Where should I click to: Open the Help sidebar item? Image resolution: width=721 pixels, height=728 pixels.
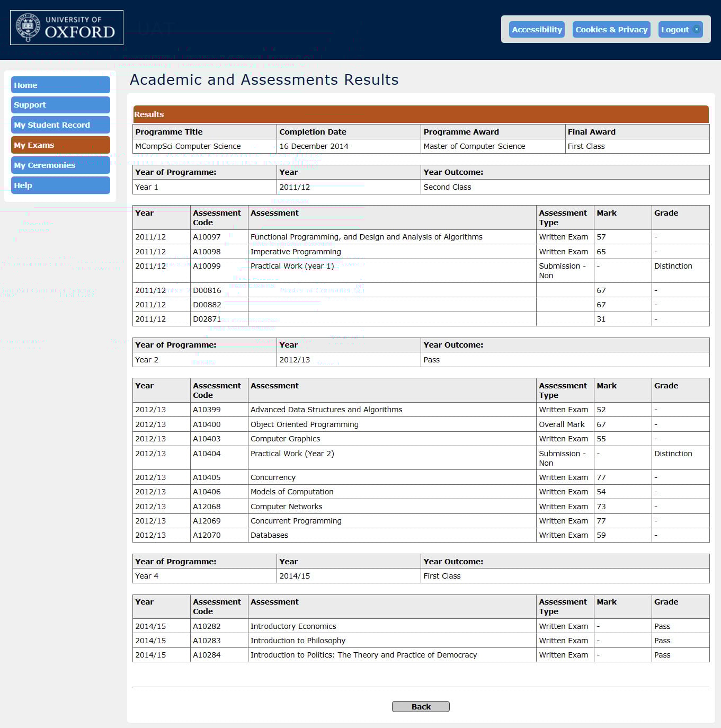point(60,185)
